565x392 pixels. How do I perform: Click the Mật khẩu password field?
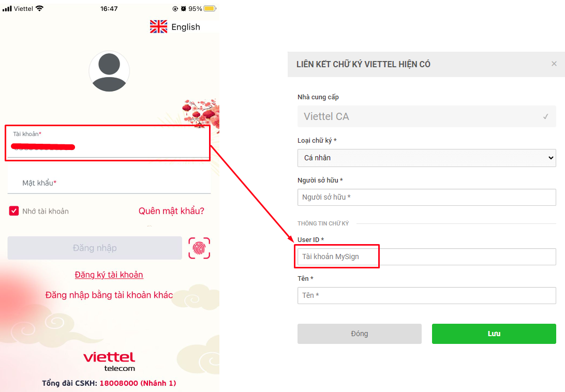109,183
